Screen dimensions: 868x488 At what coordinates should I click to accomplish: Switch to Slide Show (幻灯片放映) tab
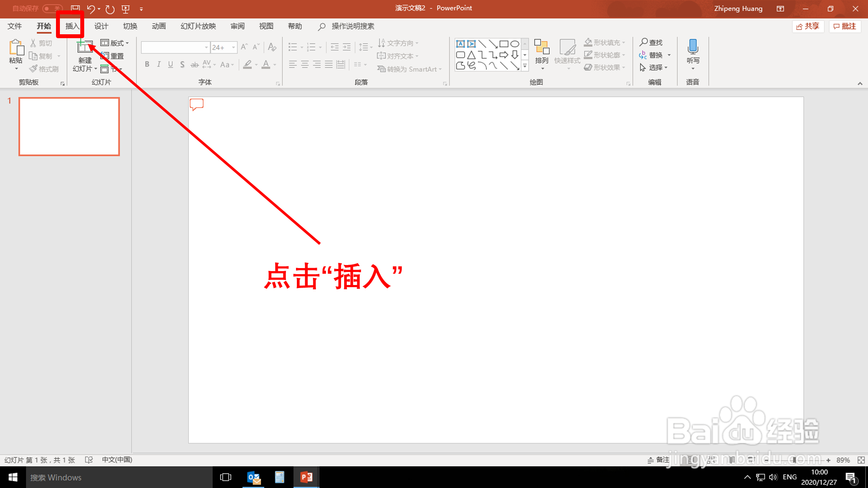198,26
